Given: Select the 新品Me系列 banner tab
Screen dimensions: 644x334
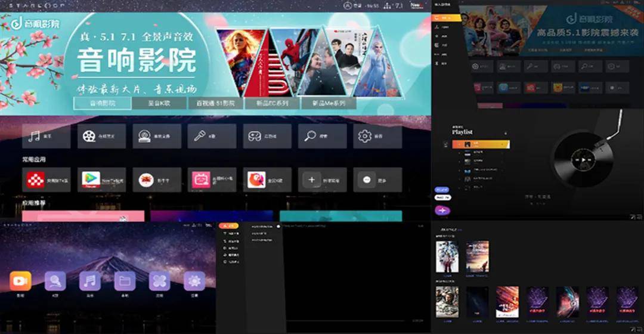Looking at the screenshot, I should click(329, 103).
